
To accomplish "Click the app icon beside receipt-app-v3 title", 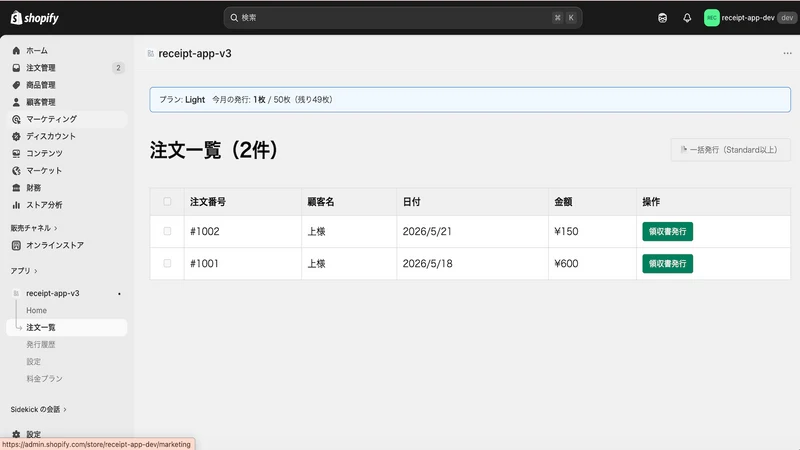I will (x=151, y=54).
